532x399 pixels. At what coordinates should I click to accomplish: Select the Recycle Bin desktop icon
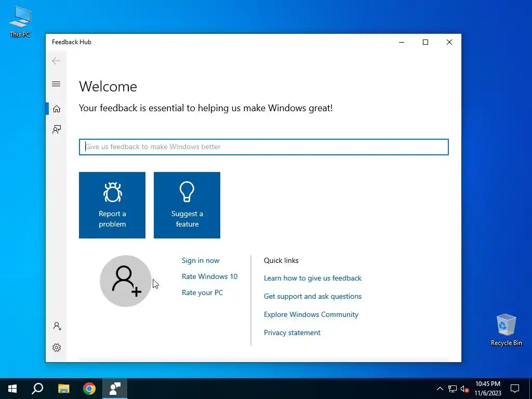point(506,330)
